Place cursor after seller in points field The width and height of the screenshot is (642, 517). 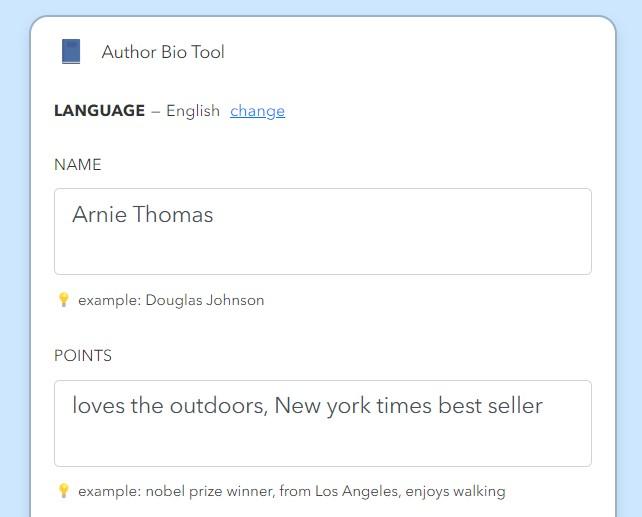[x=544, y=406]
